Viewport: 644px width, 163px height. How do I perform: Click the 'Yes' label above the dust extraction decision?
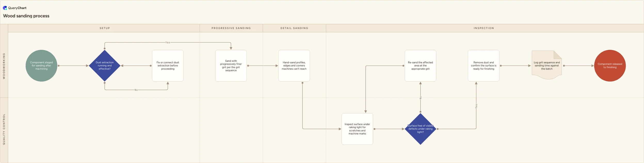[x=168, y=42]
